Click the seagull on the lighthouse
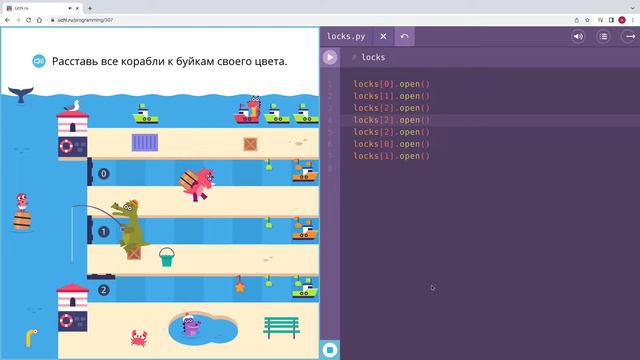Screen dimensions: 640x360 tap(73, 106)
